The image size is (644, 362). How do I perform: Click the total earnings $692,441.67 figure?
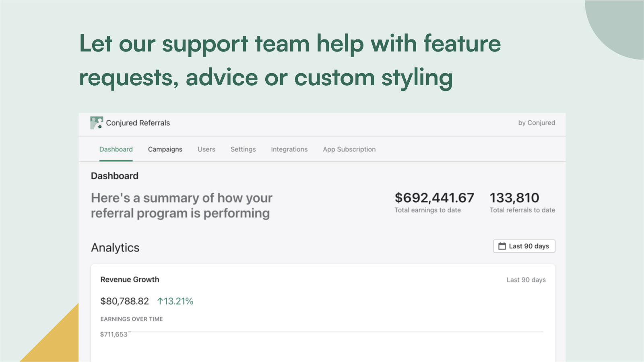pos(435,197)
